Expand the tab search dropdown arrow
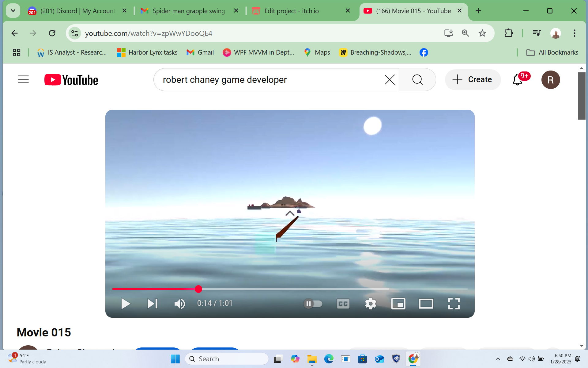This screenshot has width=588, height=368. point(13,11)
